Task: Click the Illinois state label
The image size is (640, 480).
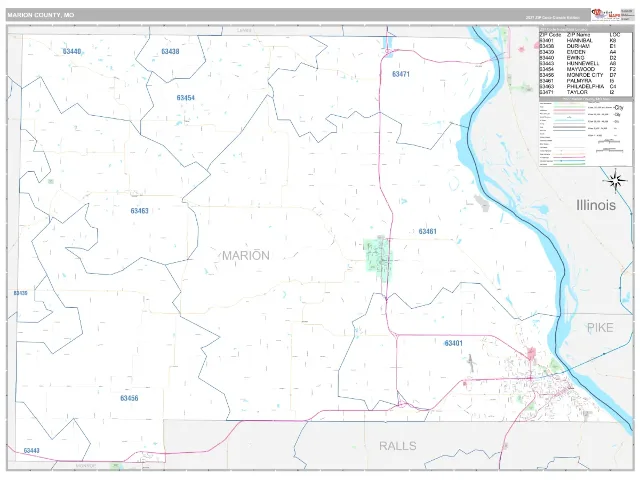Action: coord(596,205)
